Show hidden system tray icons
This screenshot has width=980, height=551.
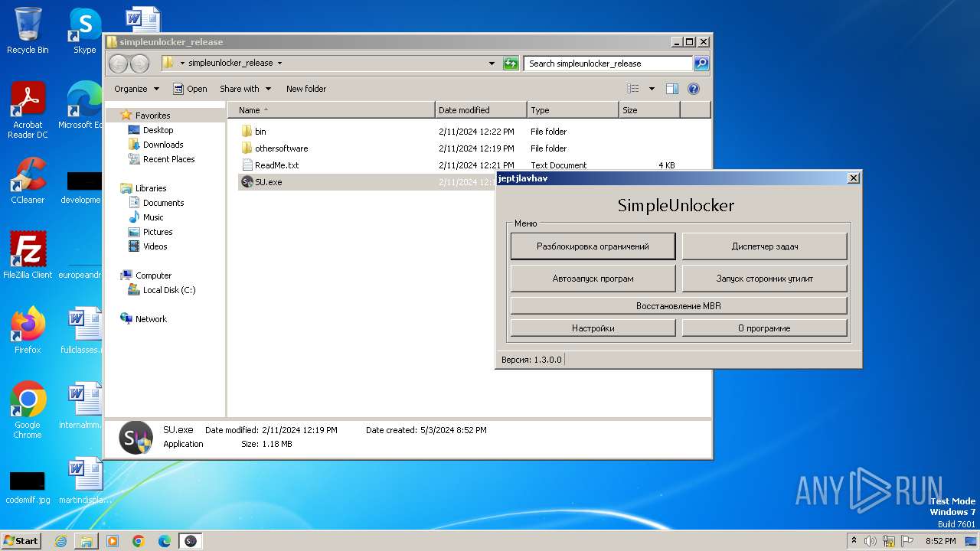[854, 540]
